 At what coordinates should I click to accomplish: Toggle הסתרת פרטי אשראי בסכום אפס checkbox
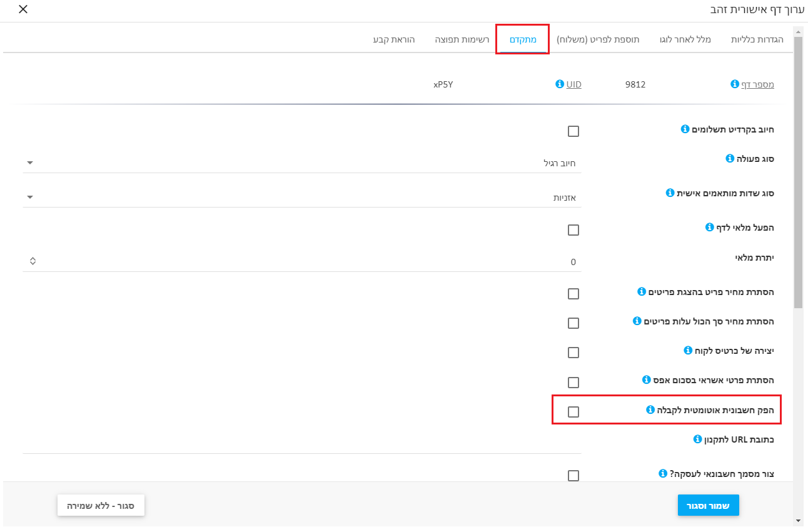pos(573,383)
